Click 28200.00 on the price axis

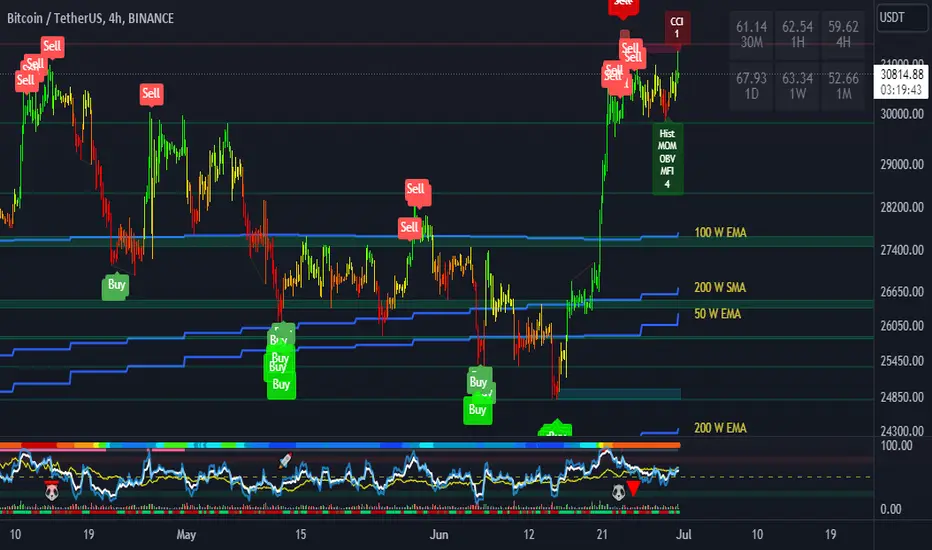click(902, 208)
